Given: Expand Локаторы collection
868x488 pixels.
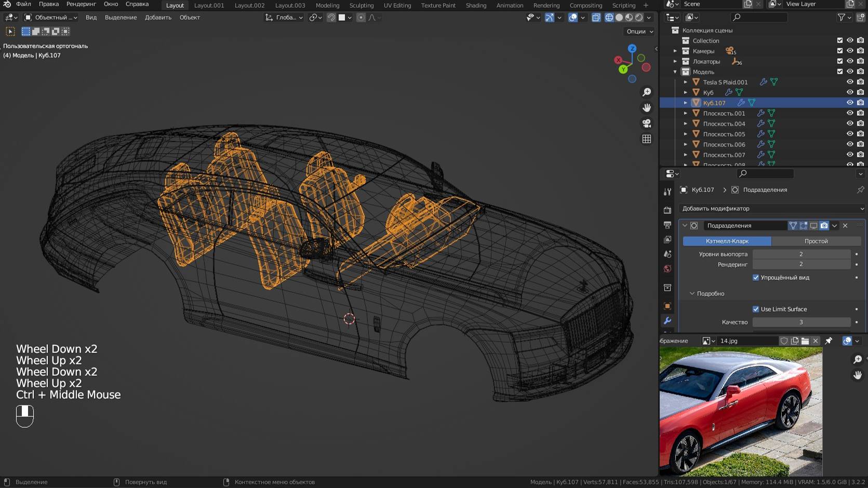Looking at the screenshot, I should pyautogui.click(x=675, y=61).
